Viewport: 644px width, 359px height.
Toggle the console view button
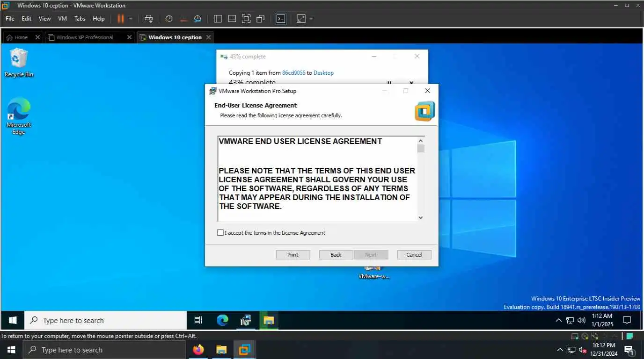coord(280,19)
